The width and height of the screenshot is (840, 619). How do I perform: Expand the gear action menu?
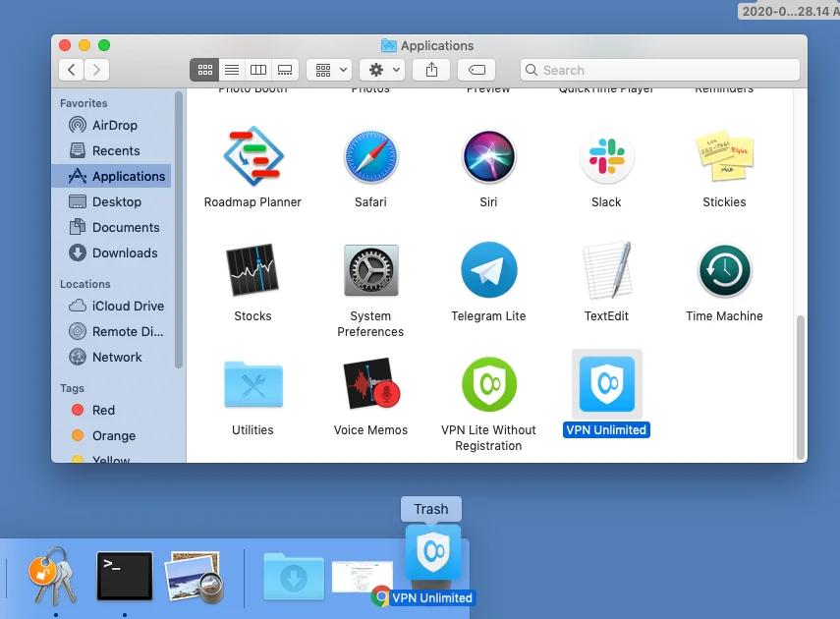coord(381,70)
